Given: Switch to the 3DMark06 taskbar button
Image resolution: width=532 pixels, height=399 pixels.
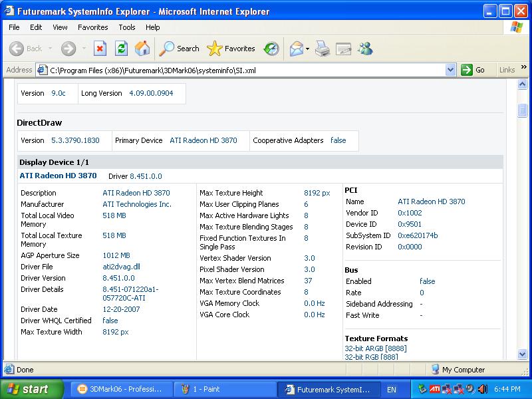Looking at the screenshot, I should (x=120, y=389).
